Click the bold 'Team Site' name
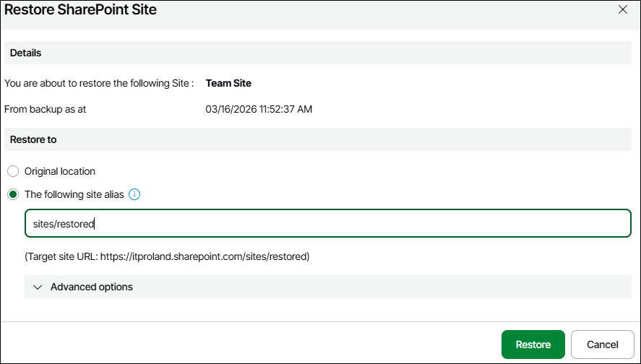The image size is (641, 364). (x=228, y=83)
